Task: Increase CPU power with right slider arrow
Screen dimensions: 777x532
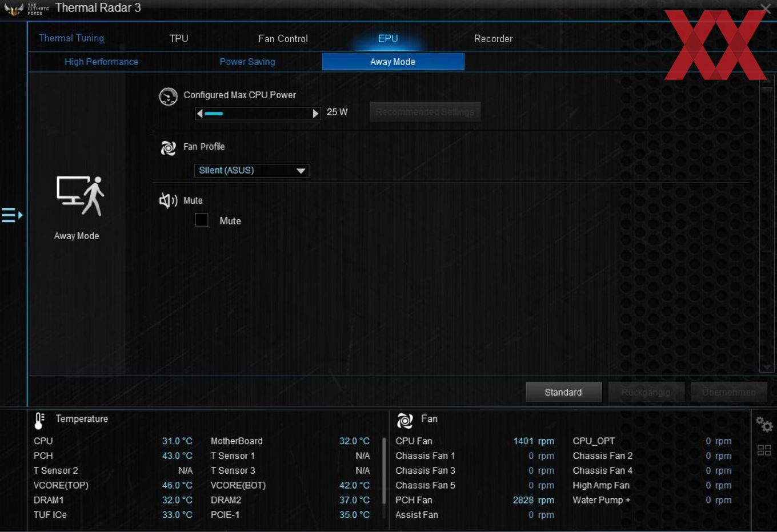Action: [315, 114]
